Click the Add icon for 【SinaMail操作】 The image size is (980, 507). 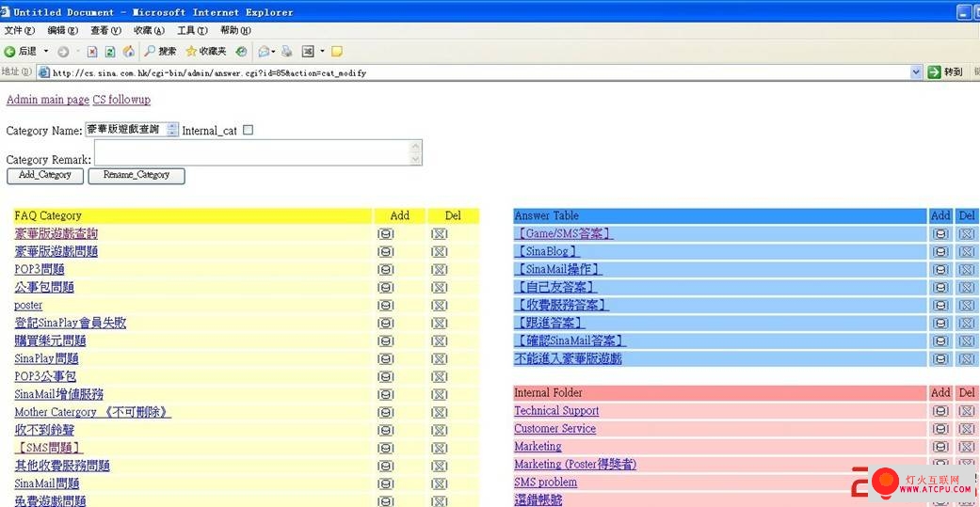tap(940, 269)
